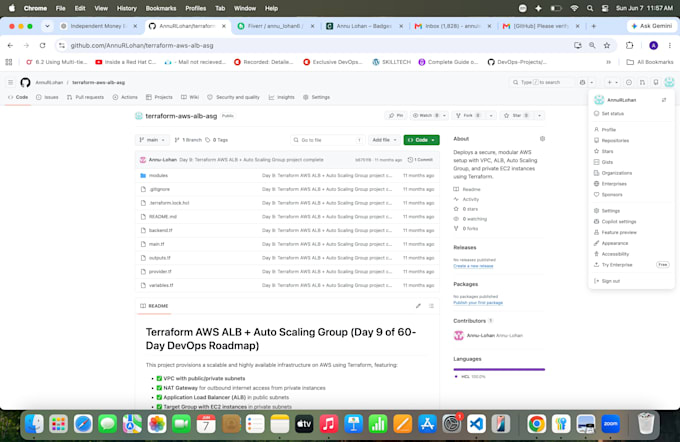Click the user avatar in GitHub header

669,82
